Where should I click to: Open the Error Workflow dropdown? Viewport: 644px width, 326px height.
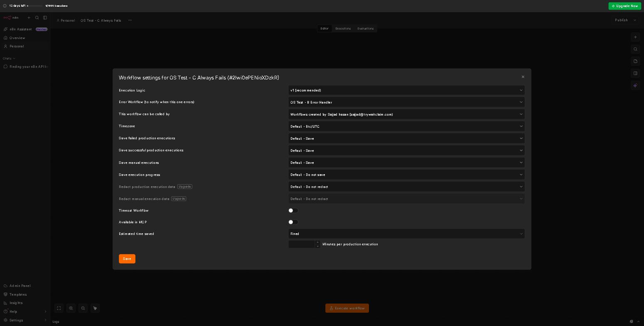406,102
